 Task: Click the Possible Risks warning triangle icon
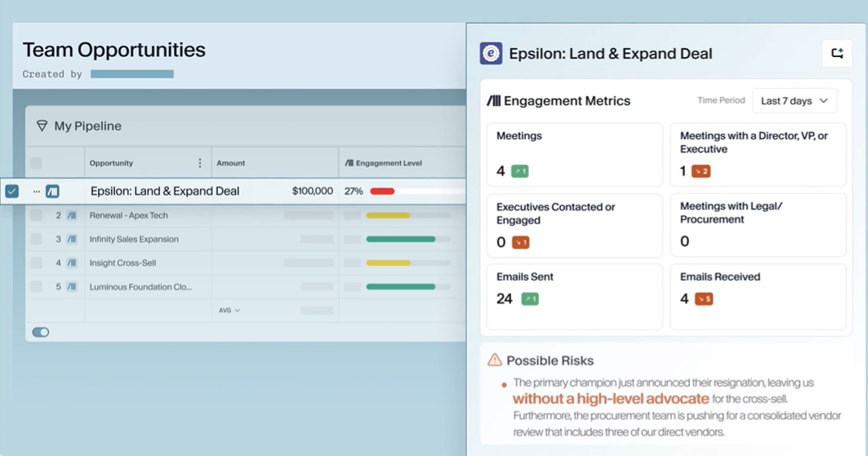(494, 360)
